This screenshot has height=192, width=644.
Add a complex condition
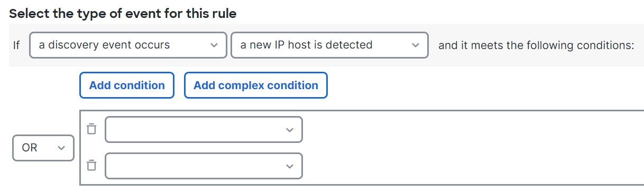pyautogui.click(x=256, y=85)
